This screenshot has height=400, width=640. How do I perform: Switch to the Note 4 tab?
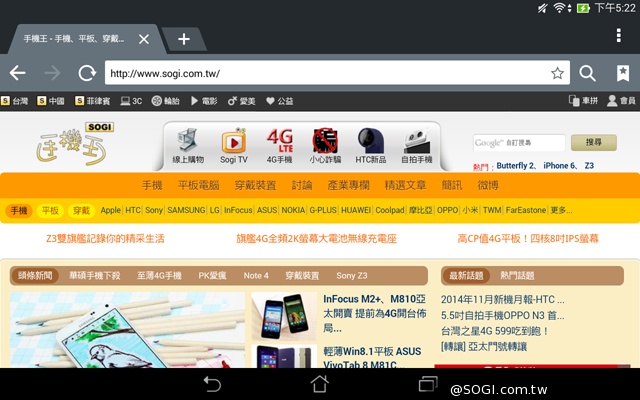[x=256, y=276]
